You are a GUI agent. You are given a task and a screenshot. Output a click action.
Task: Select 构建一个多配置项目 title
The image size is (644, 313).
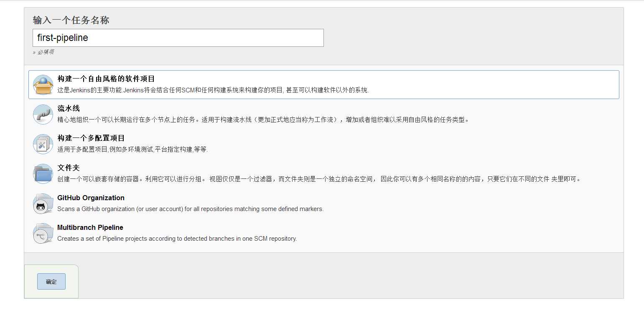[x=91, y=138]
